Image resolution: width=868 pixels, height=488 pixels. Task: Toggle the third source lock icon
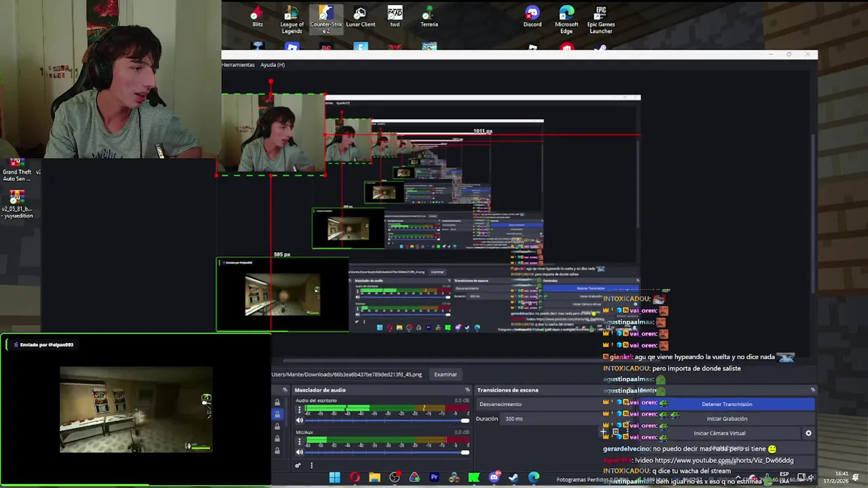coord(277,427)
